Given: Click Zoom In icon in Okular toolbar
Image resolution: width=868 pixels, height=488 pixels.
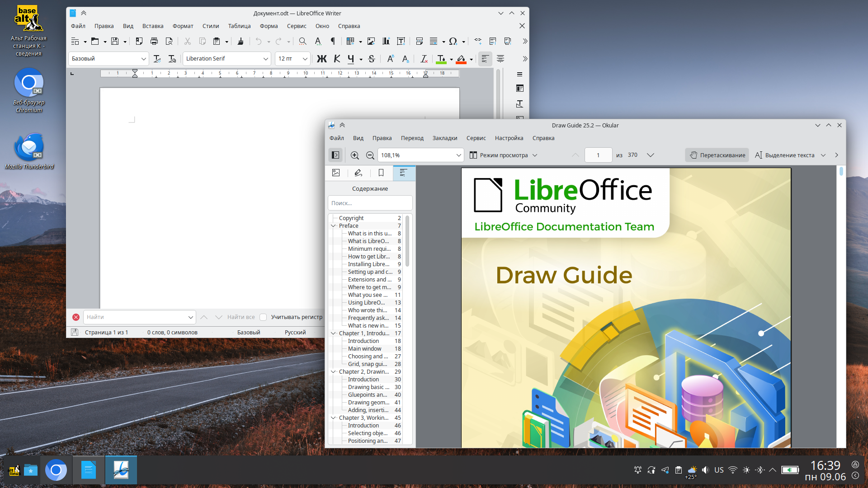Looking at the screenshot, I should click(x=355, y=155).
